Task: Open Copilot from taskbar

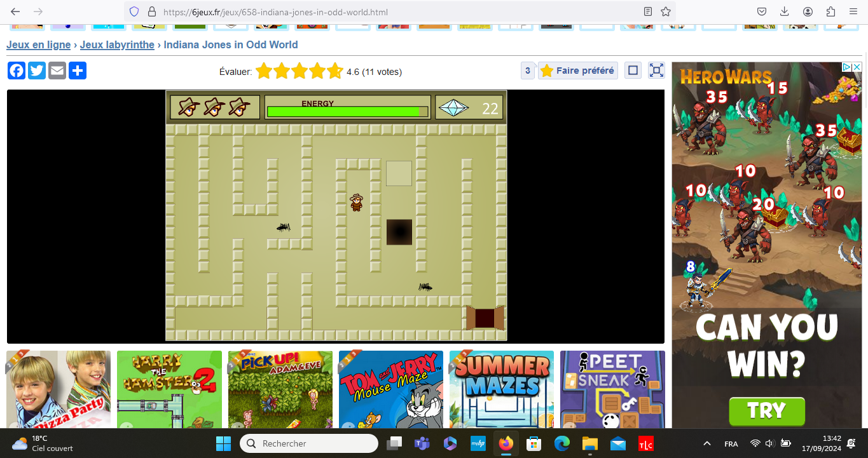Action: 450,443
